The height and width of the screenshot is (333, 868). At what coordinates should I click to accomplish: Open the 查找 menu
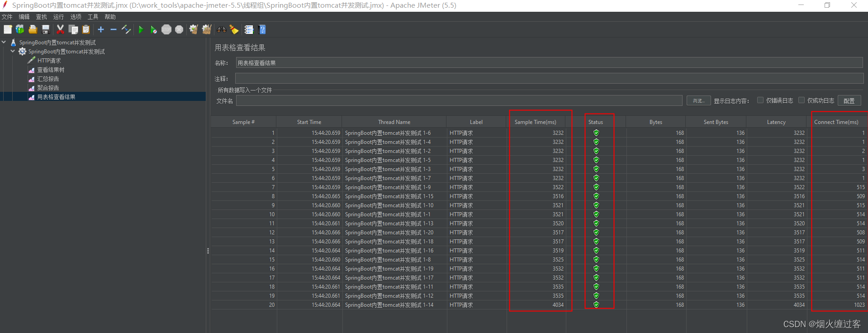(x=42, y=17)
